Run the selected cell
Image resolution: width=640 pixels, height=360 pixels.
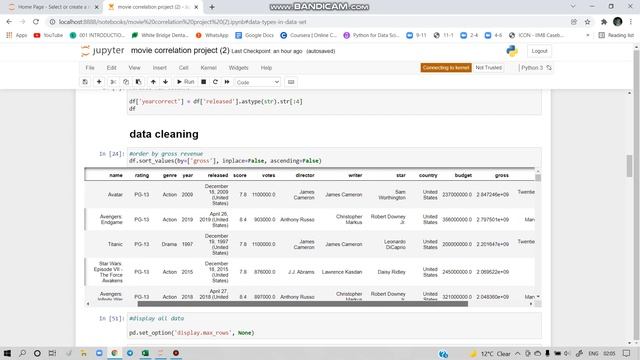coord(185,82)
